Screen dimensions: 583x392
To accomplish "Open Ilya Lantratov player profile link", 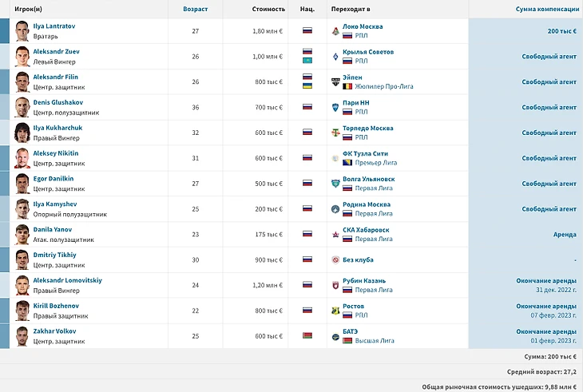I will 54,26.
